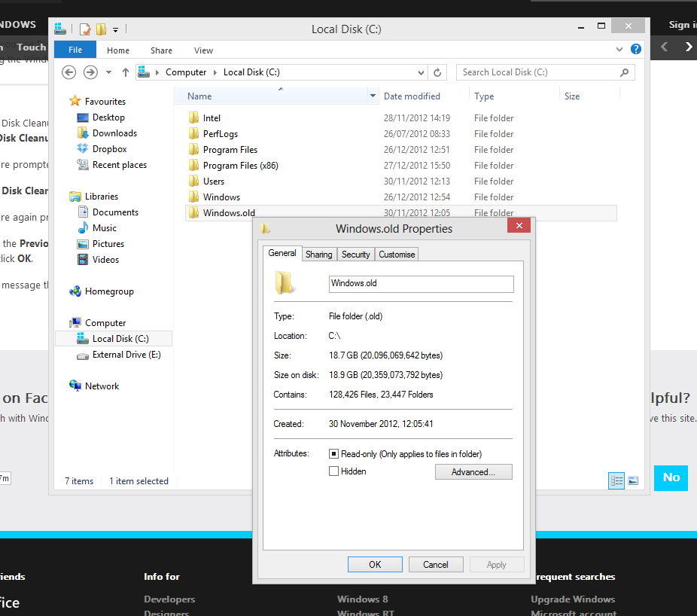Open the Help question mark icon
Image resolution: width=697 pixels, height=616 pixels.
636,49
